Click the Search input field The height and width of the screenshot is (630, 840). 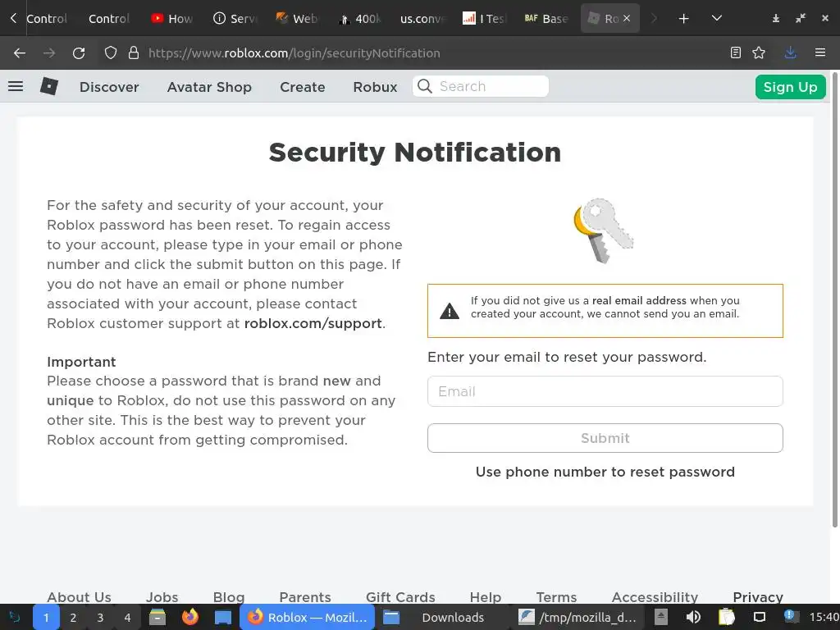(x=481, y=86)
